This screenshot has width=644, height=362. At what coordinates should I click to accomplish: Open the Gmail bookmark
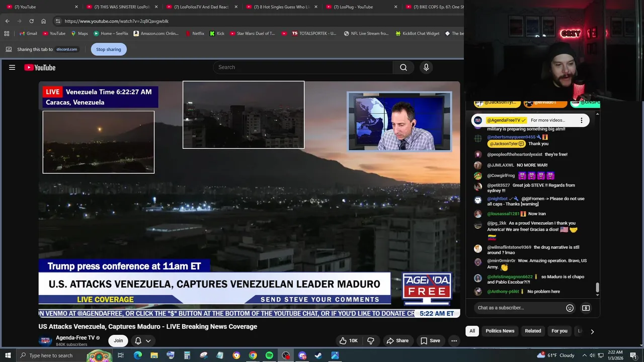click(x=28, y=34)
